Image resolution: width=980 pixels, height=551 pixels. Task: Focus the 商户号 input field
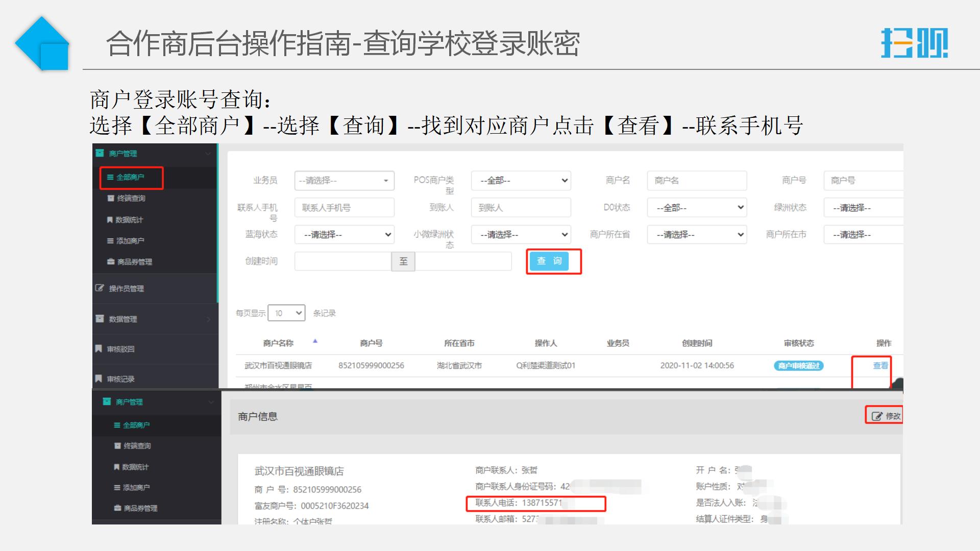coord(864,181)
